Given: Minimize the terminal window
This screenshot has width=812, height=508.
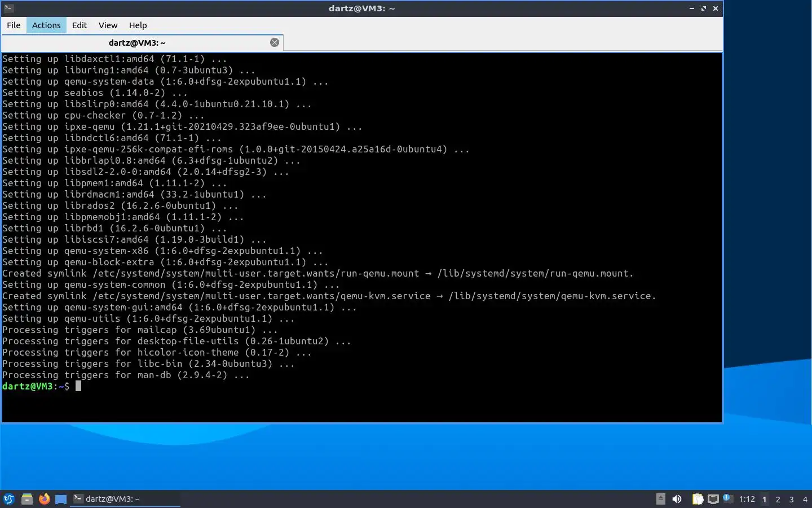Looking at the screenshot, I should (691, 8).
